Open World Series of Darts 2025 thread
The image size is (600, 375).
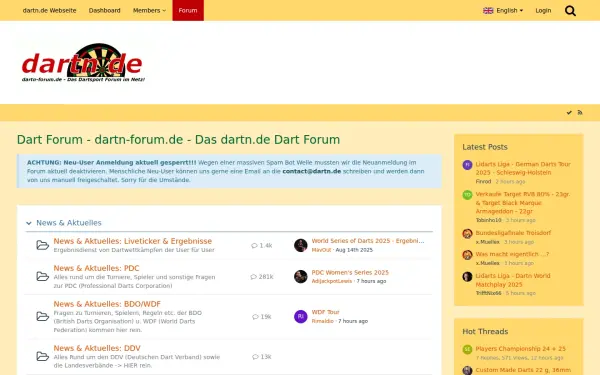pos(368,241)
